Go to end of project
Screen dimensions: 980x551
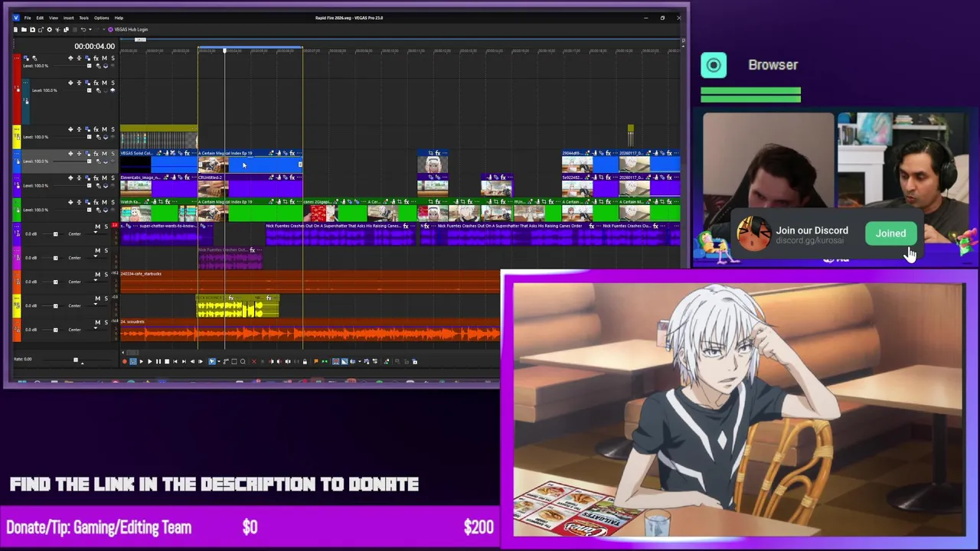[184, 361]
